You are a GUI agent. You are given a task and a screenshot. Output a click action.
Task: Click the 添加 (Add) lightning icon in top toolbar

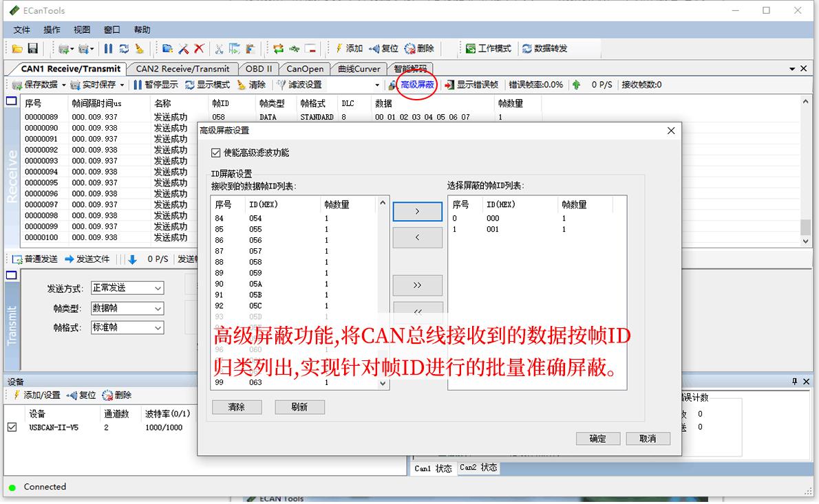coord(349,49)
